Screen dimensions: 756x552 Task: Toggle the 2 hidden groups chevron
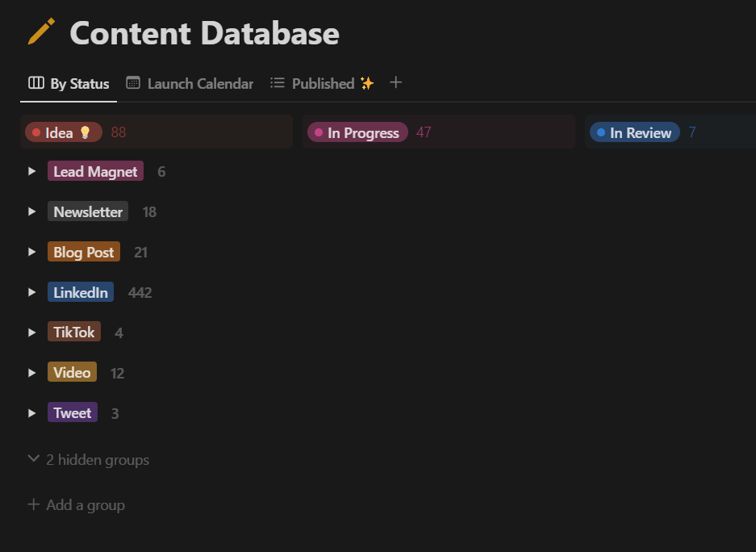(33, 458)
